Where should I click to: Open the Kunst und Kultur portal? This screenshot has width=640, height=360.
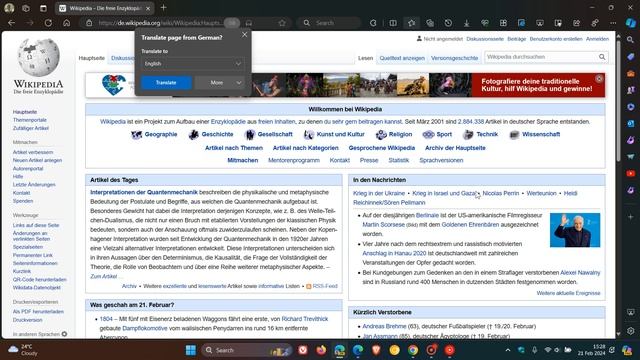340,134
